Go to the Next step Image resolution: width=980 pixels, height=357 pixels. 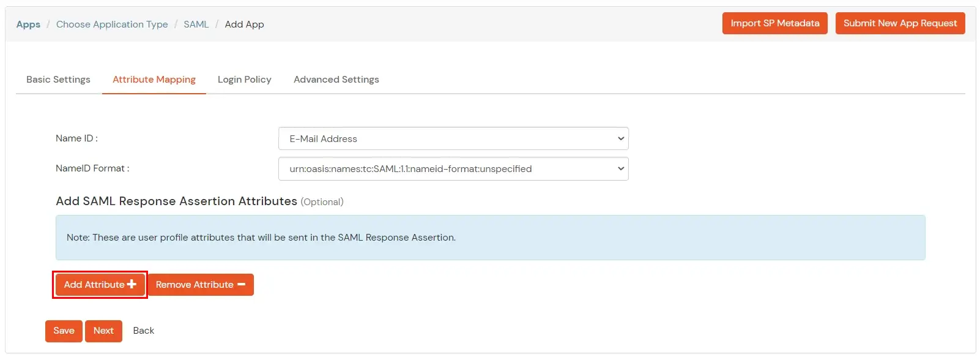coord(103,331)
